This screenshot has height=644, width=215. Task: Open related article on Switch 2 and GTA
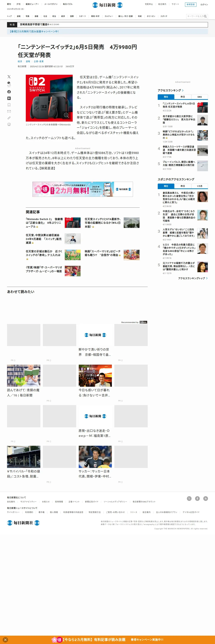[x=112, y=223]
